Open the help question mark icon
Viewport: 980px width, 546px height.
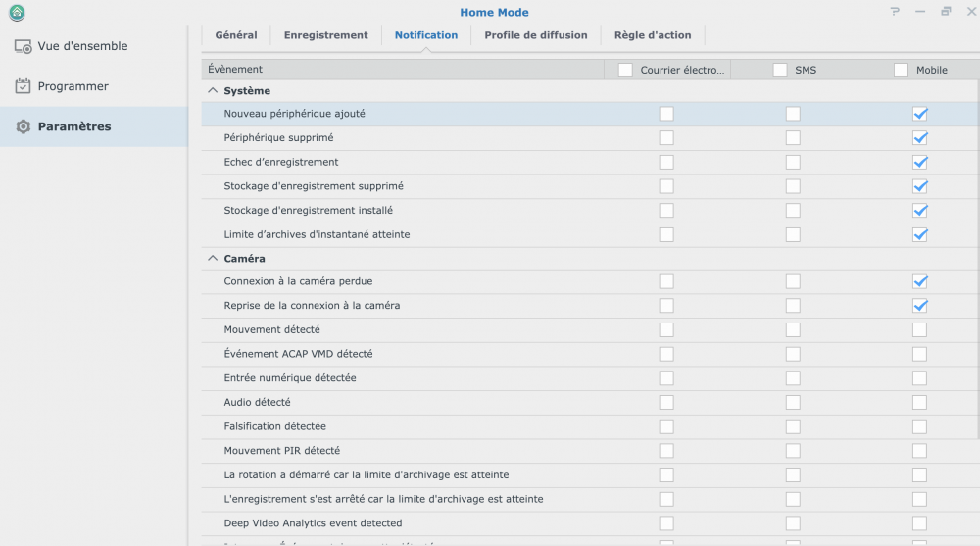point(895,12)
